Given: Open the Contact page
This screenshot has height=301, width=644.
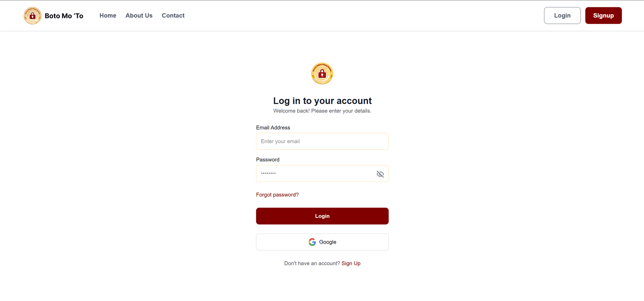Looking at the screenshot, I should pyautogui.click(x=173, y=15).
